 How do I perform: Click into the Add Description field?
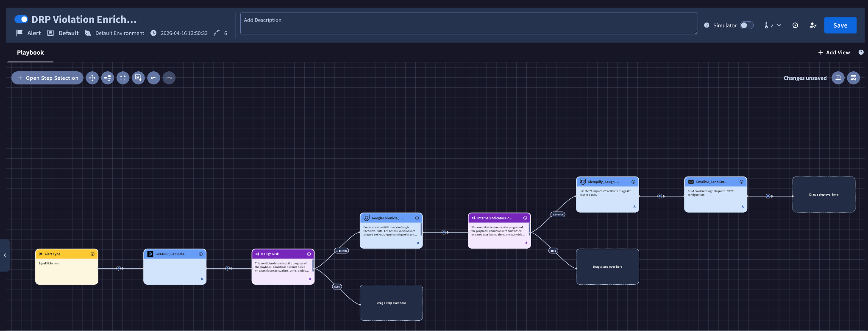point(469,23)
